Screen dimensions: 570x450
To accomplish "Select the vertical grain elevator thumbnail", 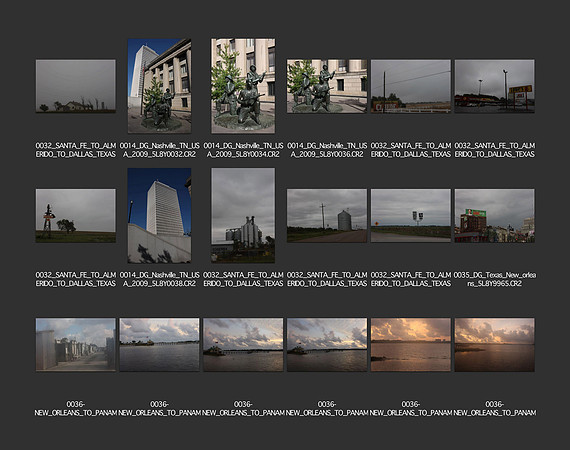I will click(243, 215).
